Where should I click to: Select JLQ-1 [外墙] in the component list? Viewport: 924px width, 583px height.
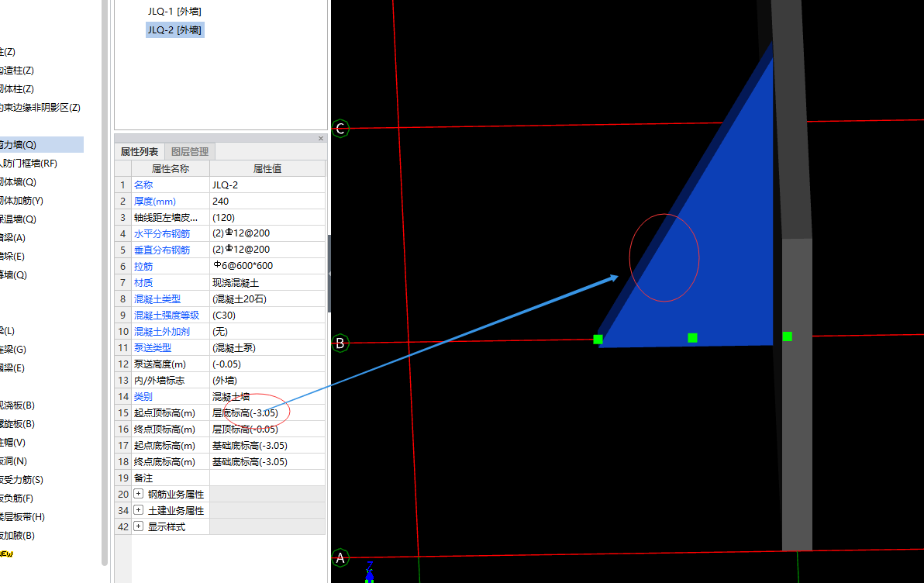tap(174, 11)
